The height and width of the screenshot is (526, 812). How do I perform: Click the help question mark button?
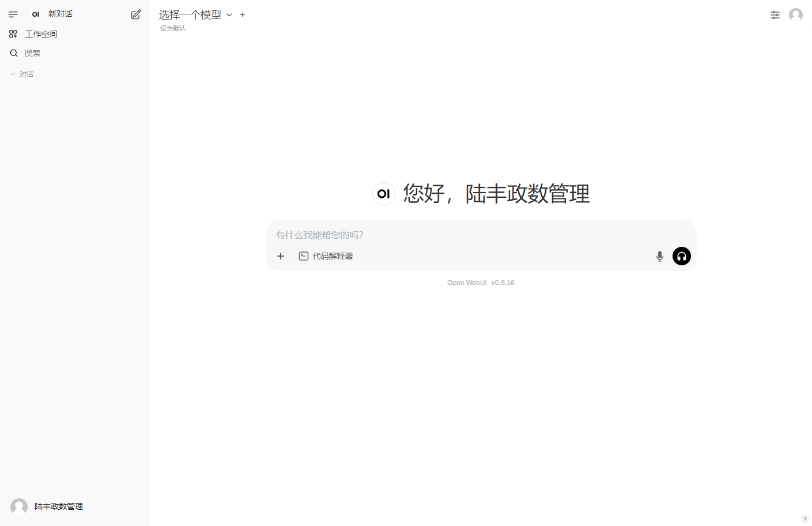click(x=805, y=519)
